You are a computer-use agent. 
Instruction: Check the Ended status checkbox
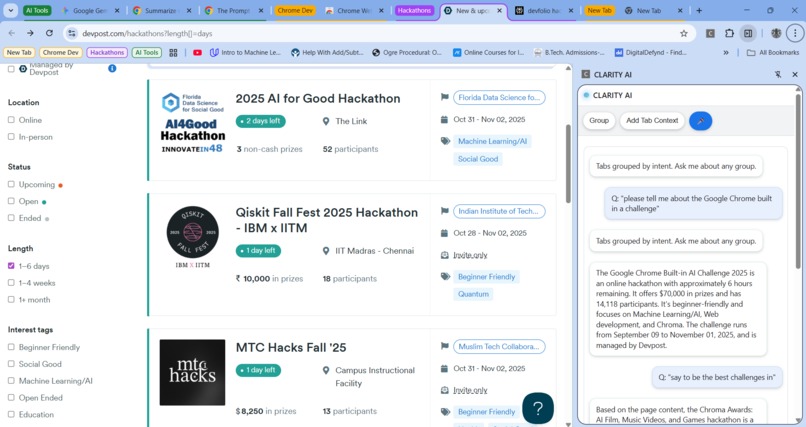[x=11, y=218]
